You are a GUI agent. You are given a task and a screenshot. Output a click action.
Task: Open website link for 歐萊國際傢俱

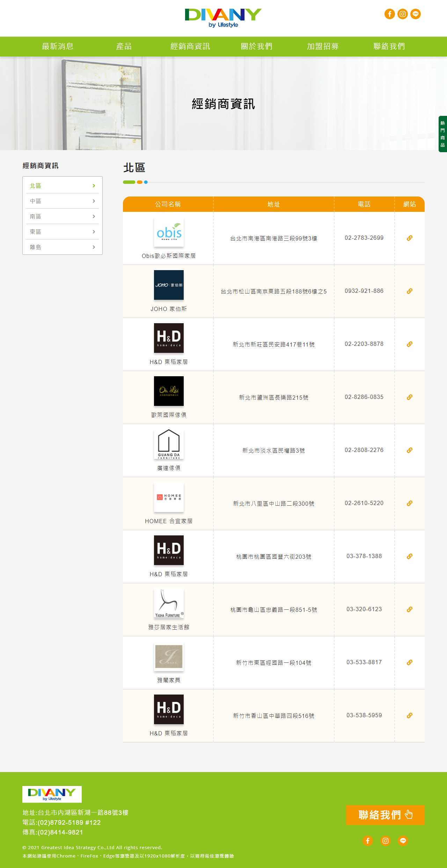410,397
